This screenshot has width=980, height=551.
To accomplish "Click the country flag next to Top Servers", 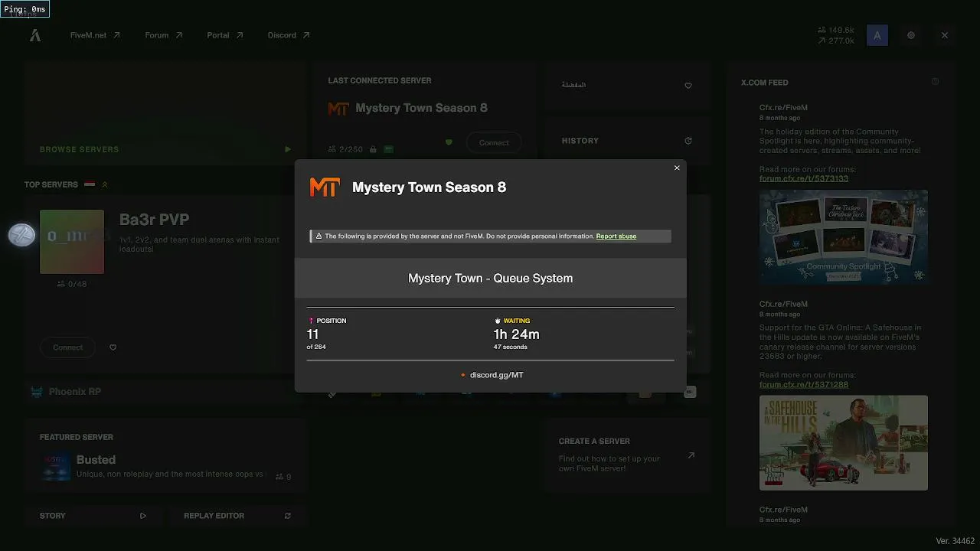I will coord(90,184).
